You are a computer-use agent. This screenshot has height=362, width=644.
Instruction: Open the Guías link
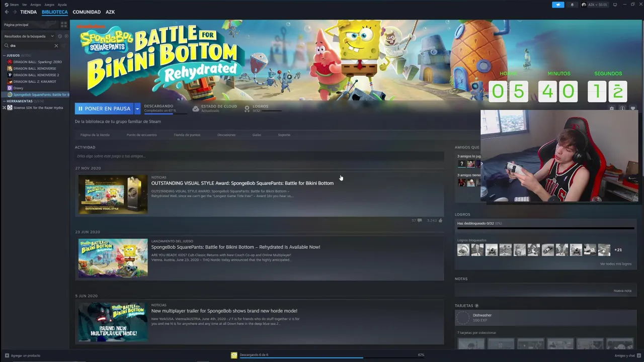(257, 135)
